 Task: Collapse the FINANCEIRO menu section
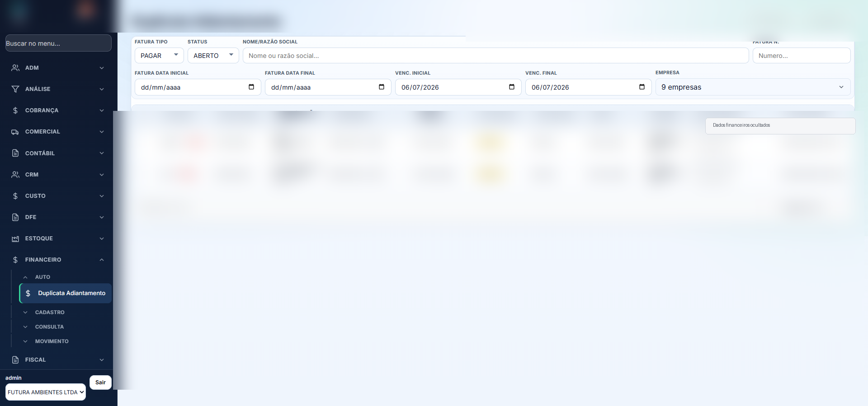coord(59,260)
